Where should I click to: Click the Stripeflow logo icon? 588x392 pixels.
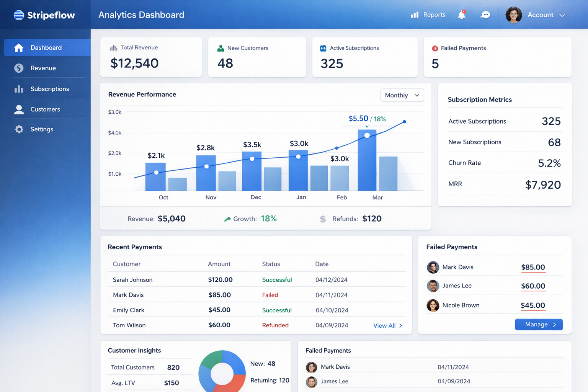[18, 15]
